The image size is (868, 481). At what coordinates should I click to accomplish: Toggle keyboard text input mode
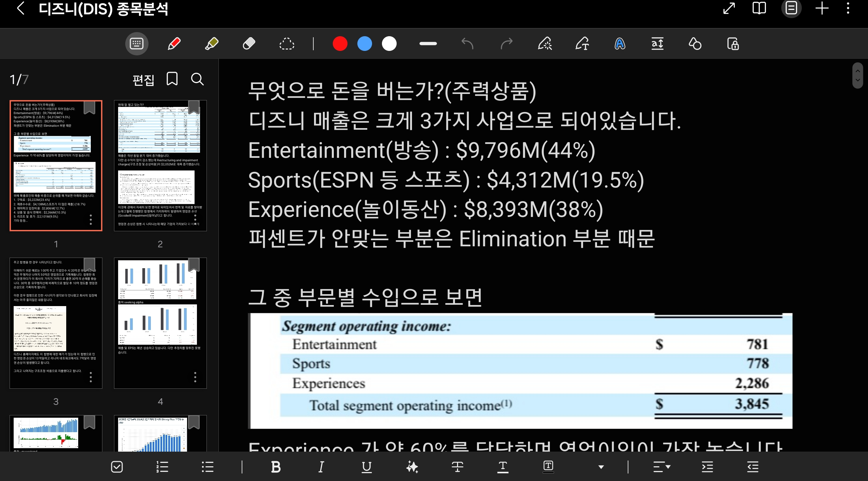(137, 44)
